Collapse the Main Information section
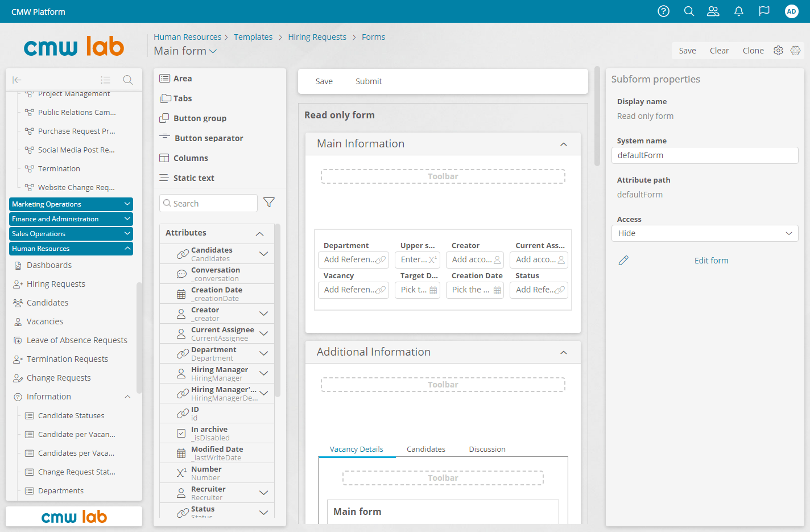 [563, 145]
